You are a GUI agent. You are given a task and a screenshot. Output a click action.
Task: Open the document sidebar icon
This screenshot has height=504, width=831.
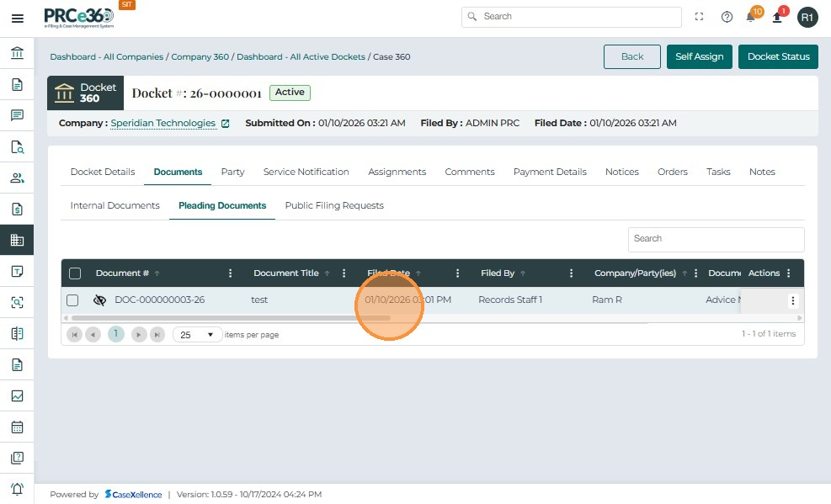click(17, 84)
